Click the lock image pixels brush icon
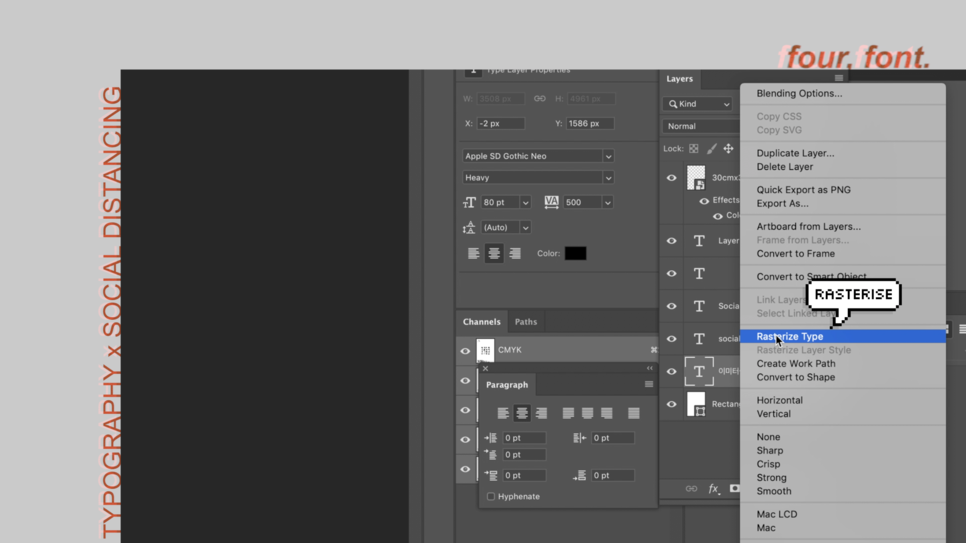This screenshot has width=966, height=543. [x=712, y=149]
